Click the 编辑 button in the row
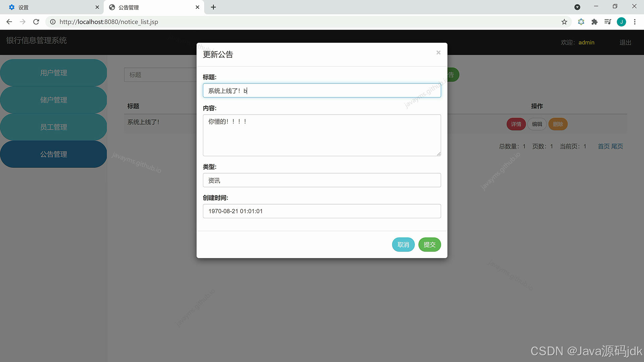Screen dimensions: 644x362 537,124
